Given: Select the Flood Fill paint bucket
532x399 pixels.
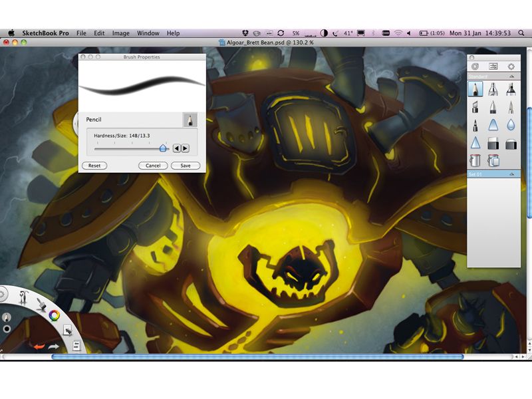Looking at the screenshot, I should [475, 160].
